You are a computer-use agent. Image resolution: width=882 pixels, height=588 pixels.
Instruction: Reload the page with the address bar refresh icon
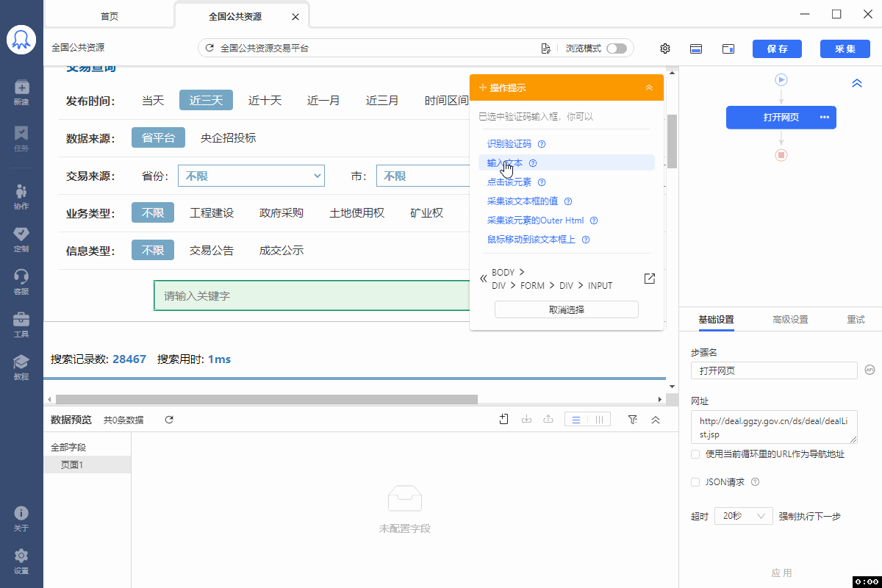pos(209,49)
